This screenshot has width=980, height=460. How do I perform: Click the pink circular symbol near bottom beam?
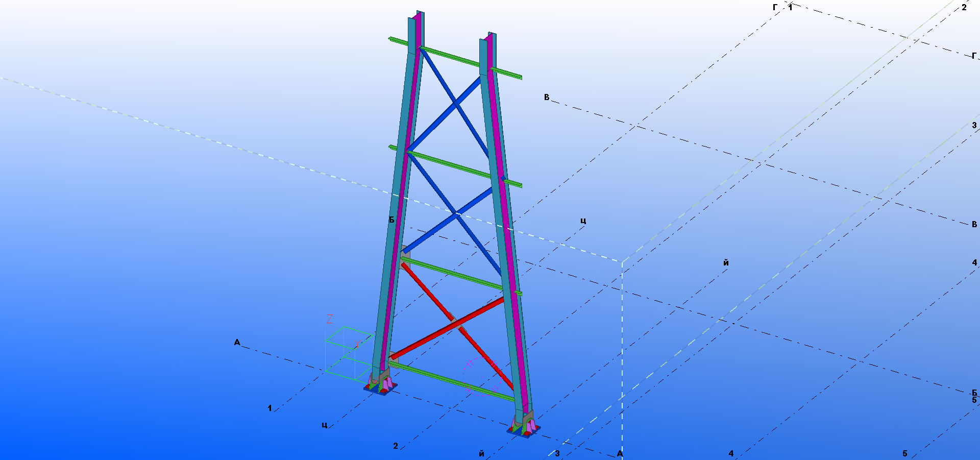(482, 376)
